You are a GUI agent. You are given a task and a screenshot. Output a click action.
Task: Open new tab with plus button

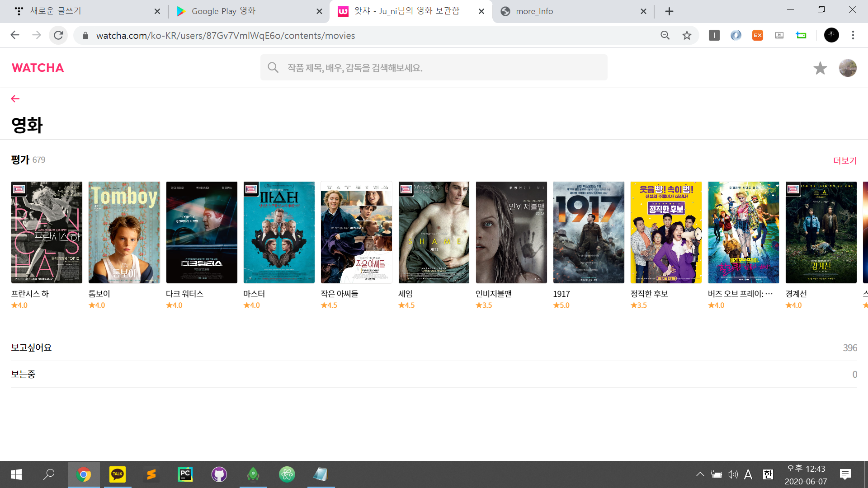point(669,11)
